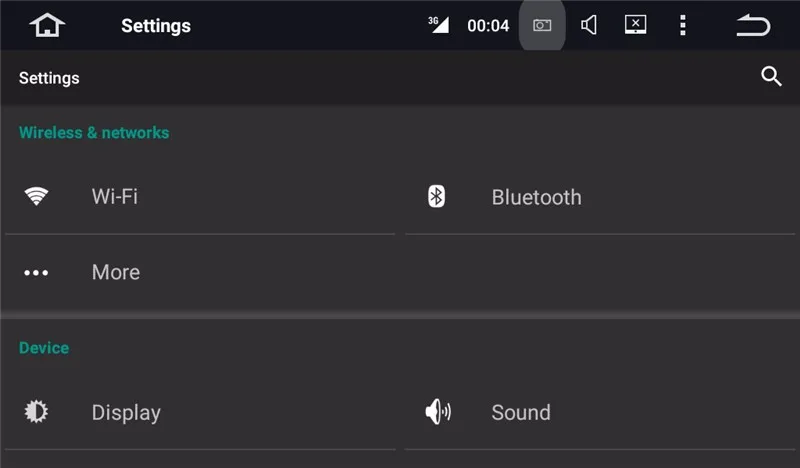Image resolution: width=800 pixels, height=468 pixels.
Task: Click the screenshot camera icon
Action: coord(542,26)
